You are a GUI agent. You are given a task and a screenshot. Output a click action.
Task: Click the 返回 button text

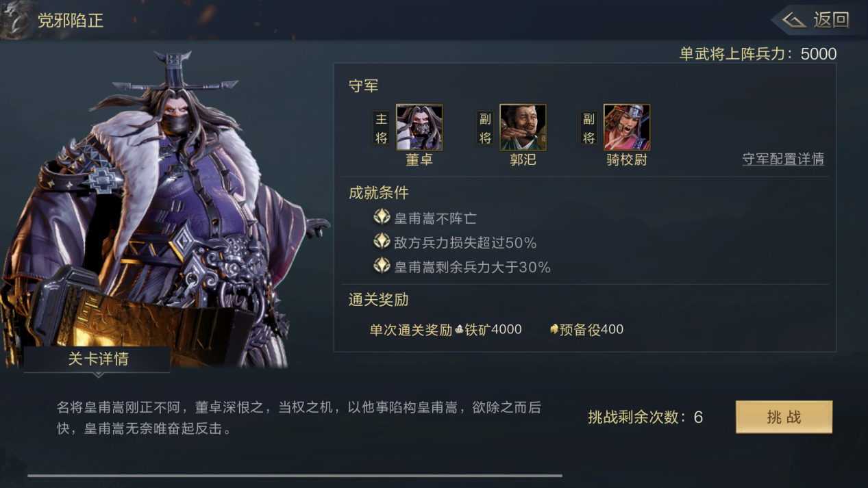(x=831, y=21)
